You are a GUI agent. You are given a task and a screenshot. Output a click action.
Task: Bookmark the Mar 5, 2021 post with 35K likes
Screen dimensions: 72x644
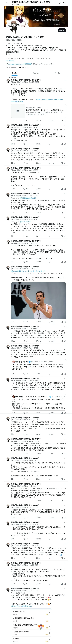(x=62, y=144)
